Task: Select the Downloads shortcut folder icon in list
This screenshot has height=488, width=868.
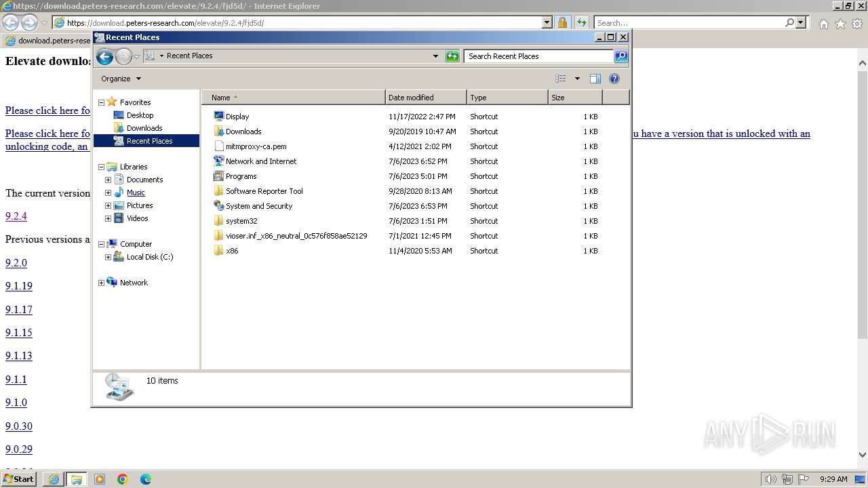Action: (x=218, y=131)
